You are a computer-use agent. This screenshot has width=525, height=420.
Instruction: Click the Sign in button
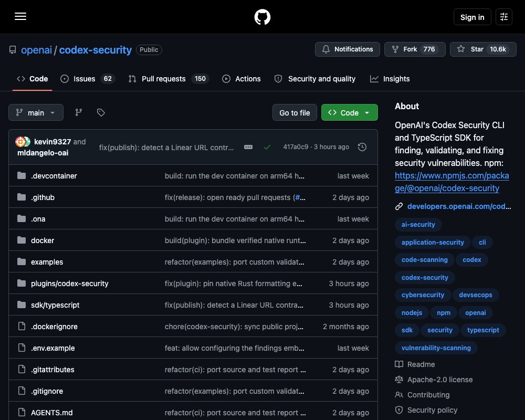[472, 17]
